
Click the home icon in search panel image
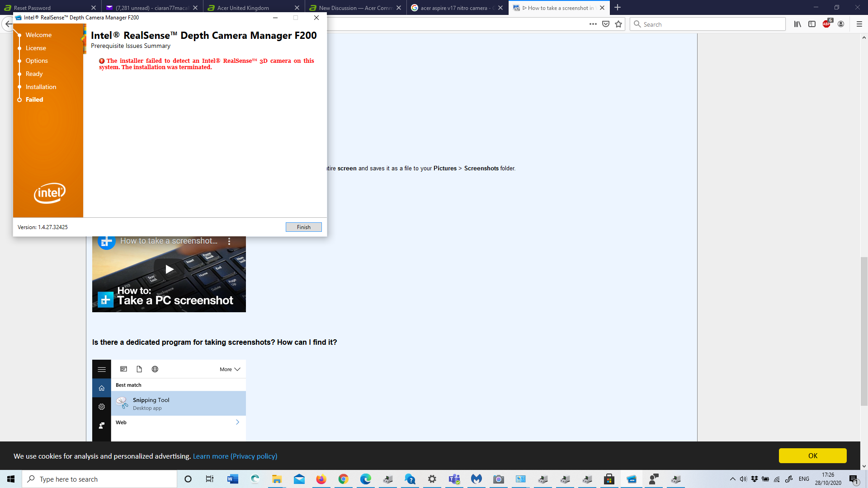coord(102,388)
